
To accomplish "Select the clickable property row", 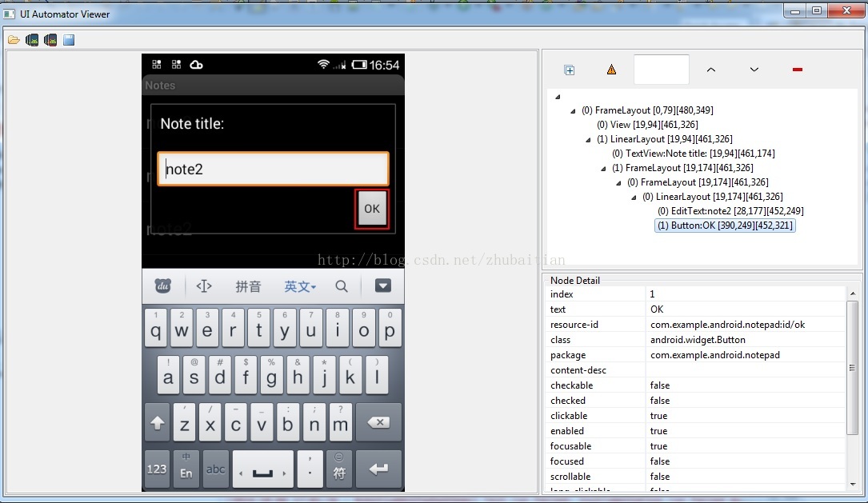I will click(x=696, y=416).
